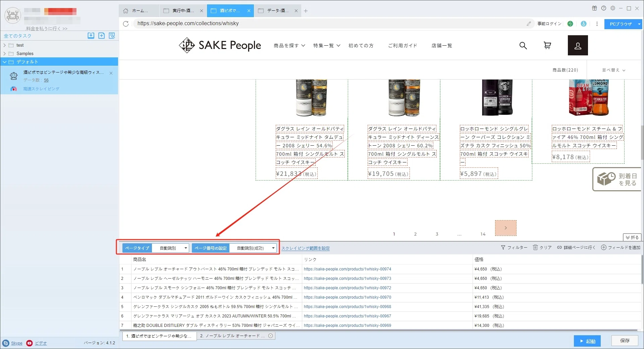Screen dimensions: 644x349
Task: Open help with the question mark icon
Action: pyautogui.click(x=604, y=8)
